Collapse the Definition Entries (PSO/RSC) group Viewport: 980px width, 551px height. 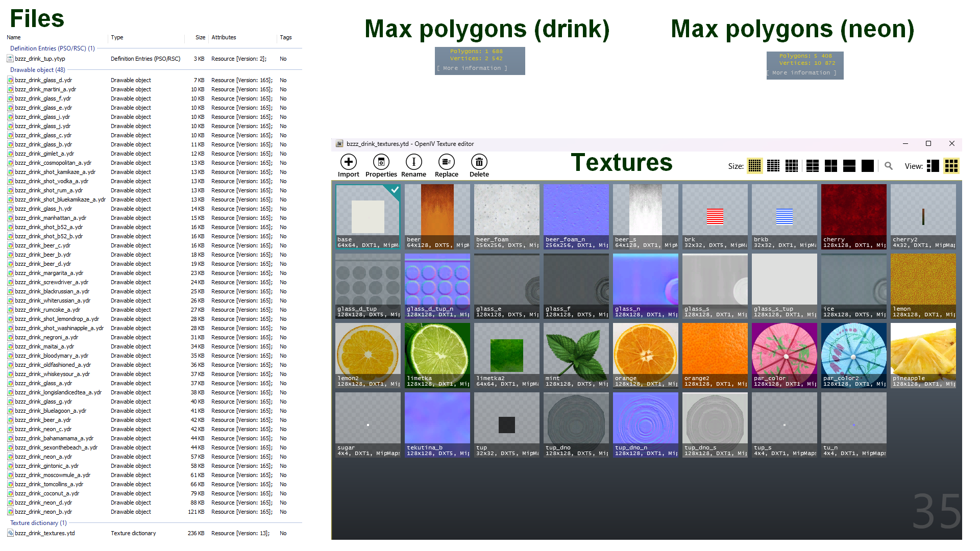[53, 48]
